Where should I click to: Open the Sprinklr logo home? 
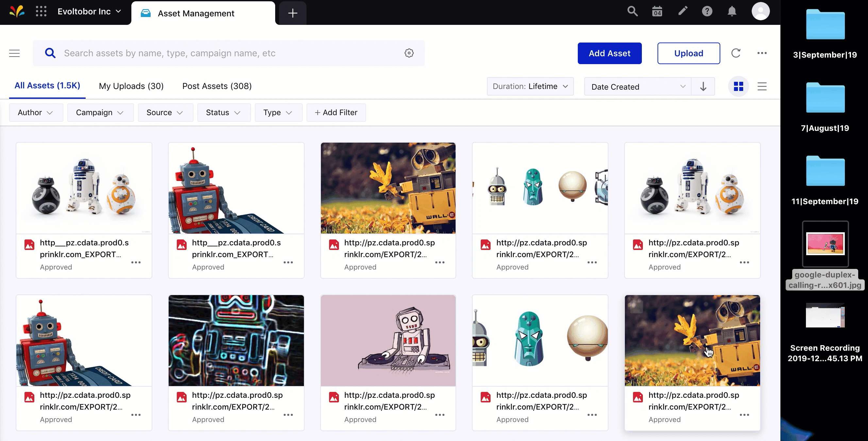coord(17,12)
